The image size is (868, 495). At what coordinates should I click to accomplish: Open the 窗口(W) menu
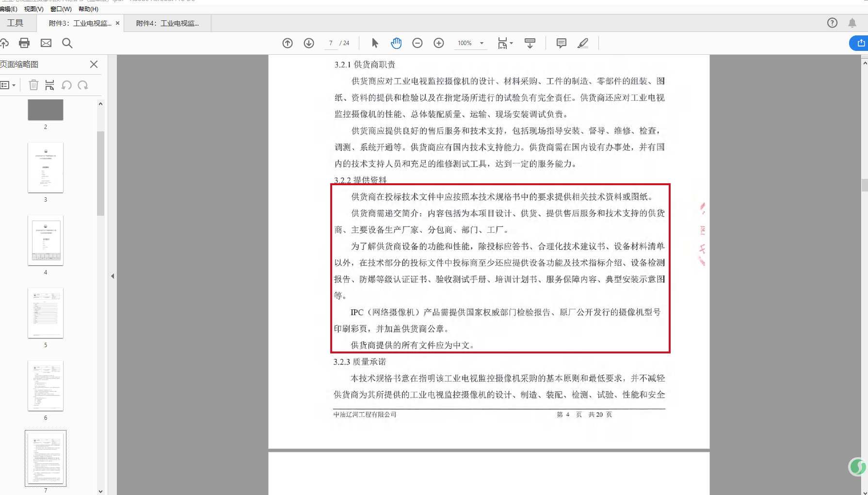(61, 9)
